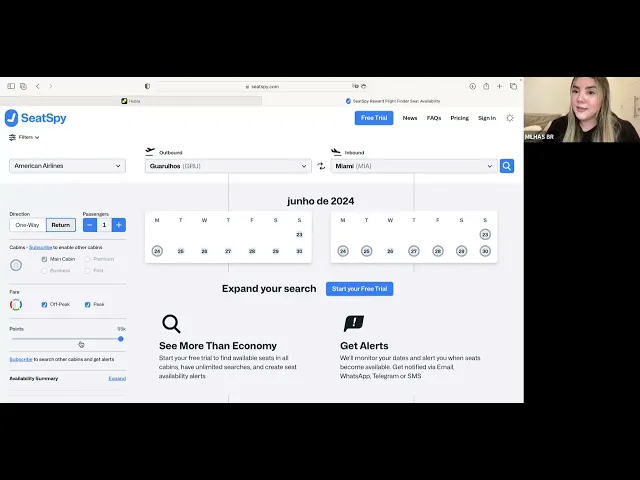
Task: Select the 30th on the outbound calendar
Action: tap(299, 251)
